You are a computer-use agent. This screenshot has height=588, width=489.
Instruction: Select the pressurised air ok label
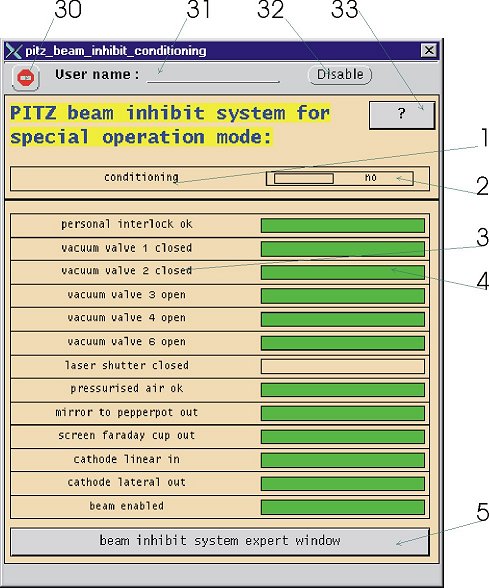pyautogui.click(x=127, y=388)
